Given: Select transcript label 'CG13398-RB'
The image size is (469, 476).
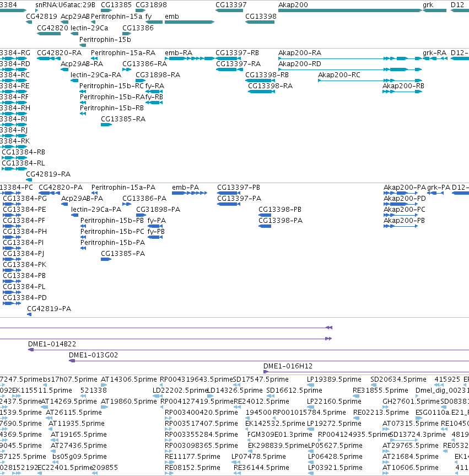Looking at the screenshot, I should 267,75.
